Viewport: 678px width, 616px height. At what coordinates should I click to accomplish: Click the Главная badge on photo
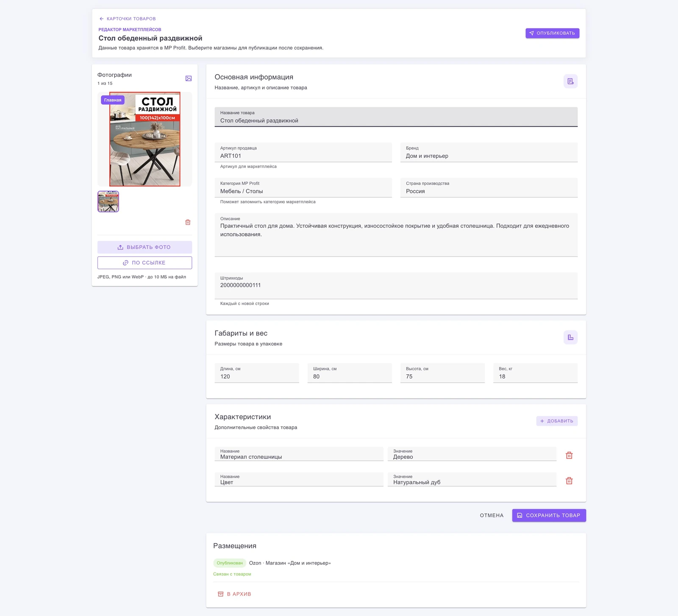[113, 100]
